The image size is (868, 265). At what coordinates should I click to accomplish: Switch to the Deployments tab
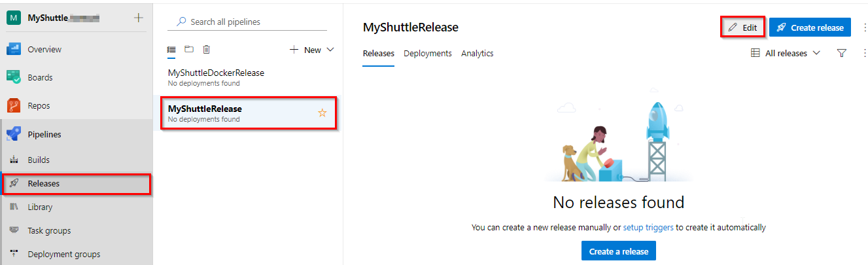click(x=428, y=54)
